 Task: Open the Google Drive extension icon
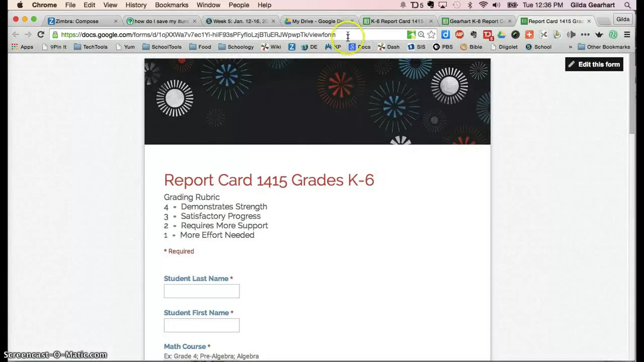[x=502, y=35]
